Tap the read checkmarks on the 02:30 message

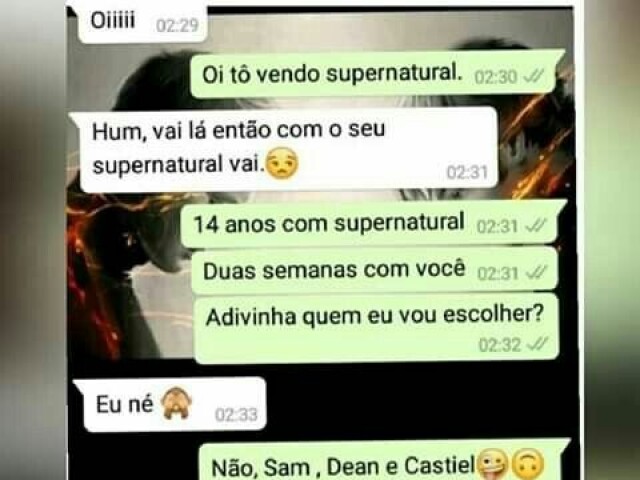534,76
